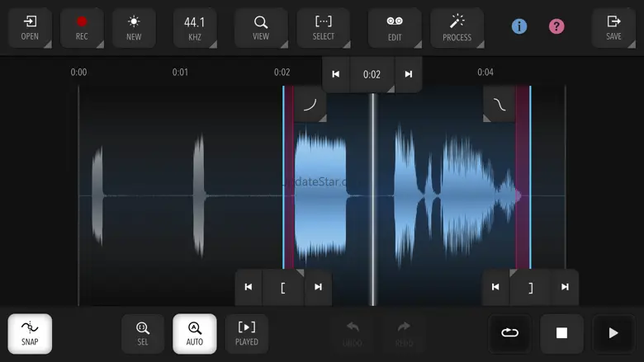Toggle AUTO zoom mode

pos(195,334)
